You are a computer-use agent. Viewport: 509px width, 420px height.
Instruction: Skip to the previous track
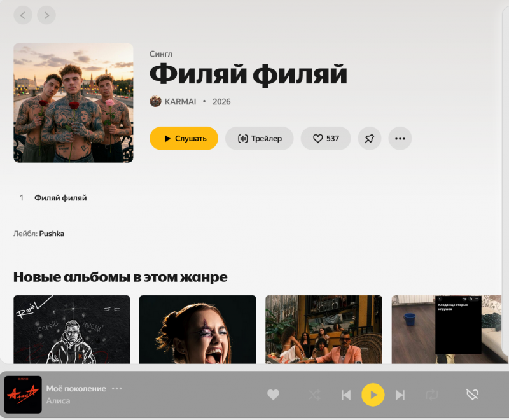pos(346,395)
